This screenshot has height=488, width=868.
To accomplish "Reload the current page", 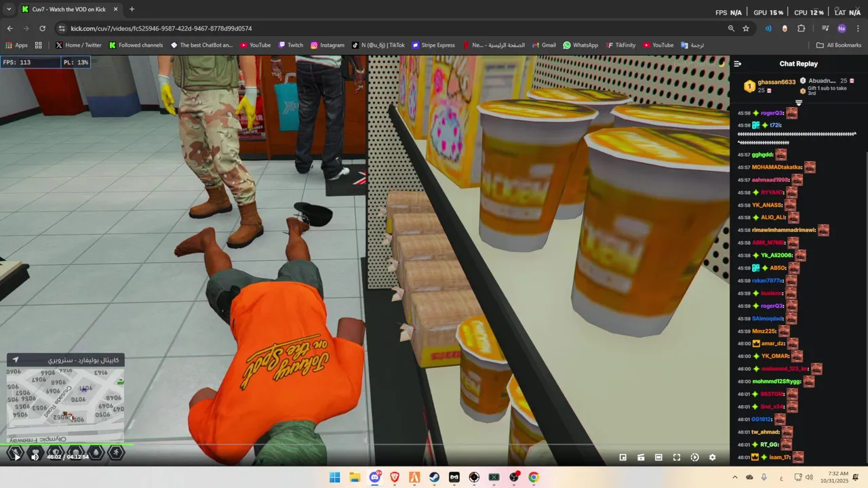I will [42, 28].
